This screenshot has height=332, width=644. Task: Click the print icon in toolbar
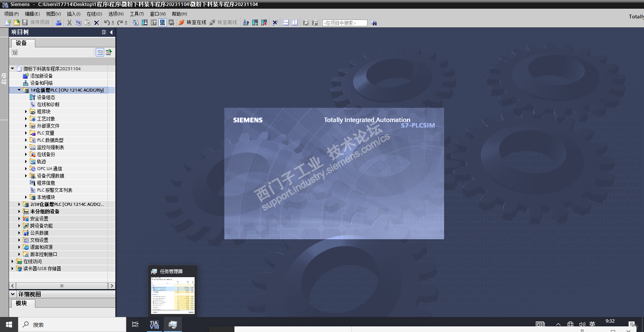(x=59, y=23)
